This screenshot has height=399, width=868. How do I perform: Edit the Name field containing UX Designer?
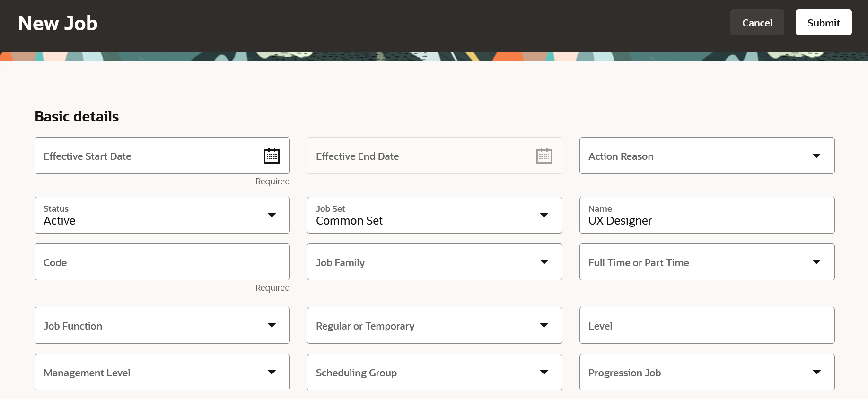pos(707,215)
